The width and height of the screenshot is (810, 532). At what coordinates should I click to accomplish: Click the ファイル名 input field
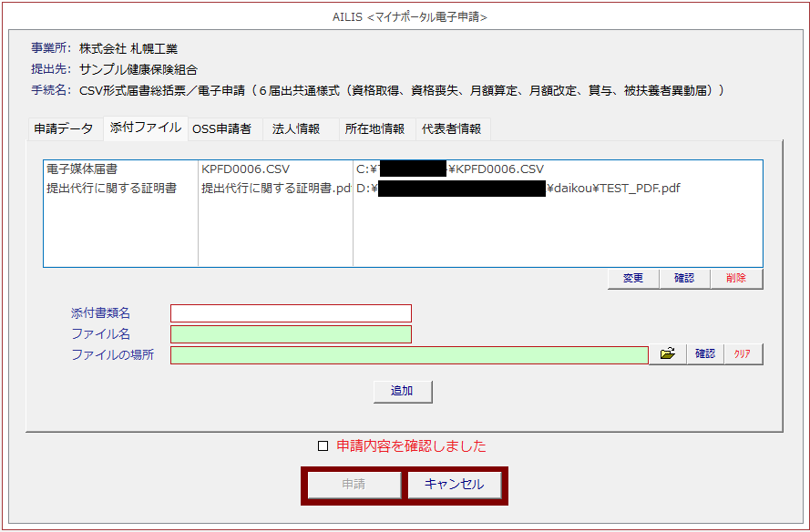291,334
